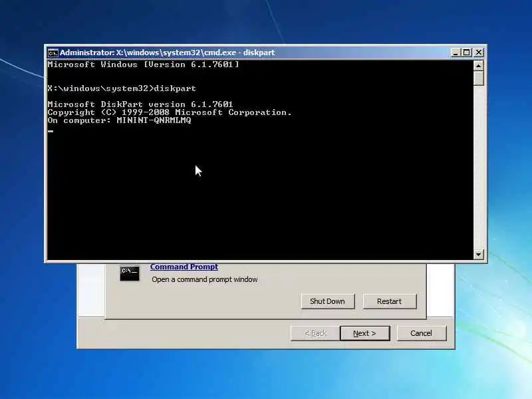The width and height of the screenshot is (532, 399).
Task: Close the Administrator cmd.exe diskpart window
Action: pos(478,53)
